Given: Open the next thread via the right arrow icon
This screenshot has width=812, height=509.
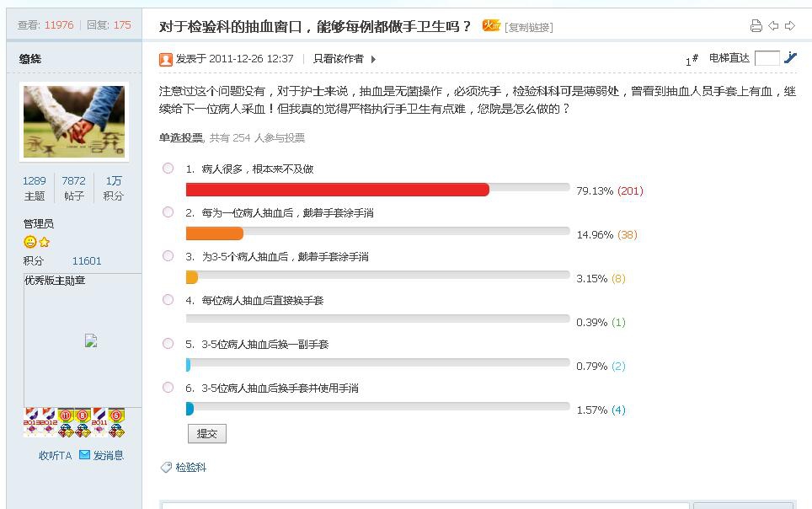Looking at the screenshot, I should pyautogui.click(x=789, y=26).
